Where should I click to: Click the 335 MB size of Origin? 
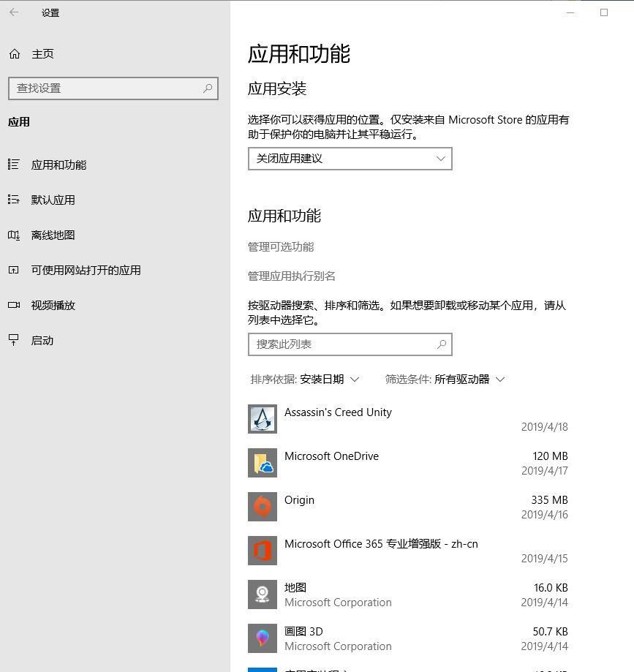point(550,499)
